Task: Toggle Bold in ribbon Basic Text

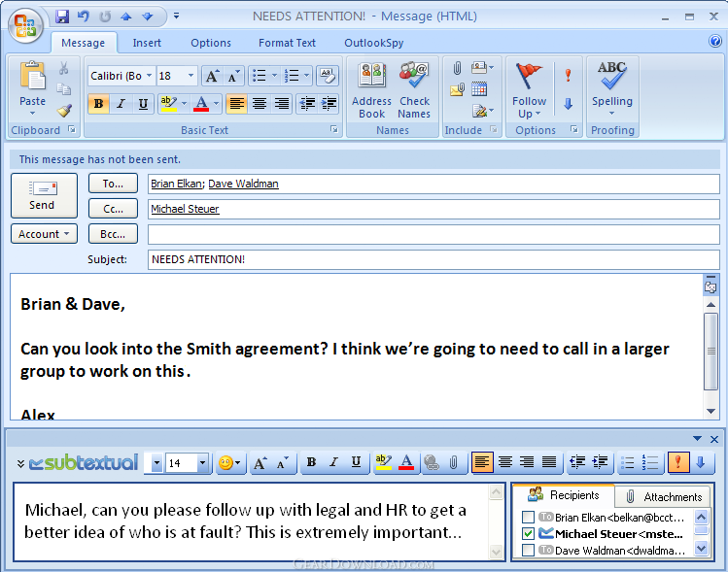Action: tap(98, 103)
